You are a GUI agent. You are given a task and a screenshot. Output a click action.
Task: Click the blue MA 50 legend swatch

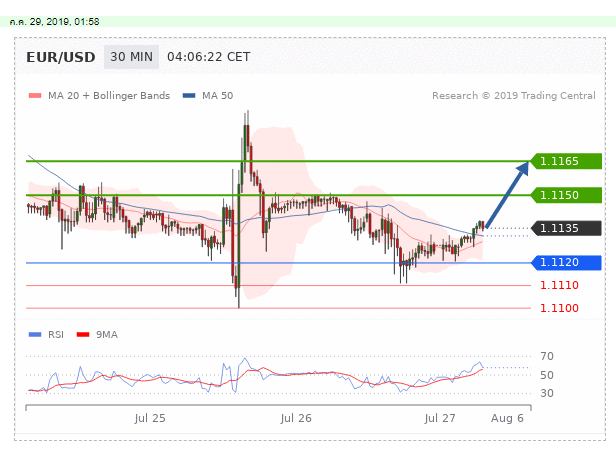pyautogui.click(x=189, y=95)
